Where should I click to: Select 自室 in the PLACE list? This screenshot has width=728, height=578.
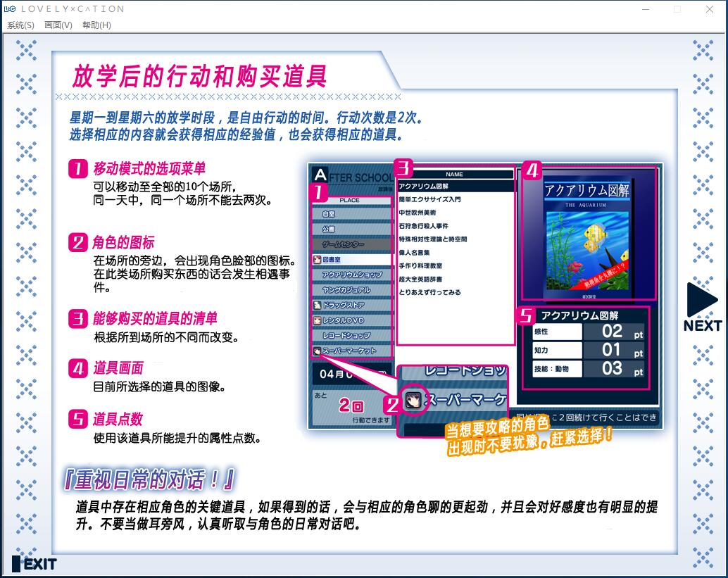[x=353, y=214]
